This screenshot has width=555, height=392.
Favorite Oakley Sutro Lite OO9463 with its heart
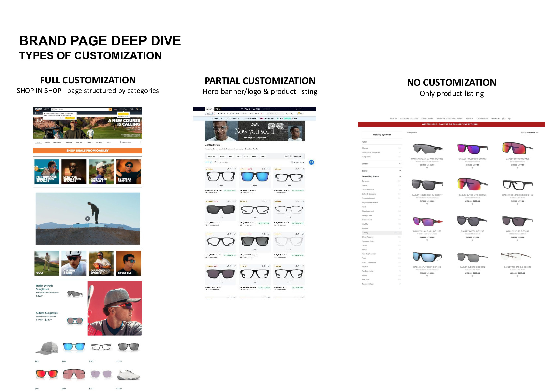472,204
